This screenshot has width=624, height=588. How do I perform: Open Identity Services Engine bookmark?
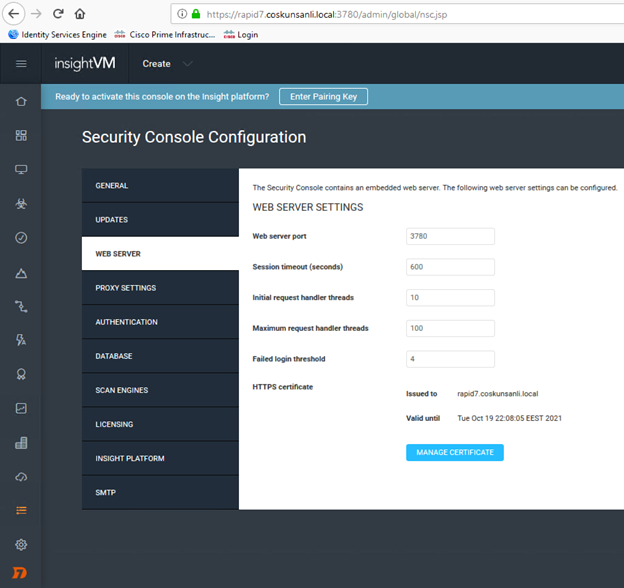58,35
